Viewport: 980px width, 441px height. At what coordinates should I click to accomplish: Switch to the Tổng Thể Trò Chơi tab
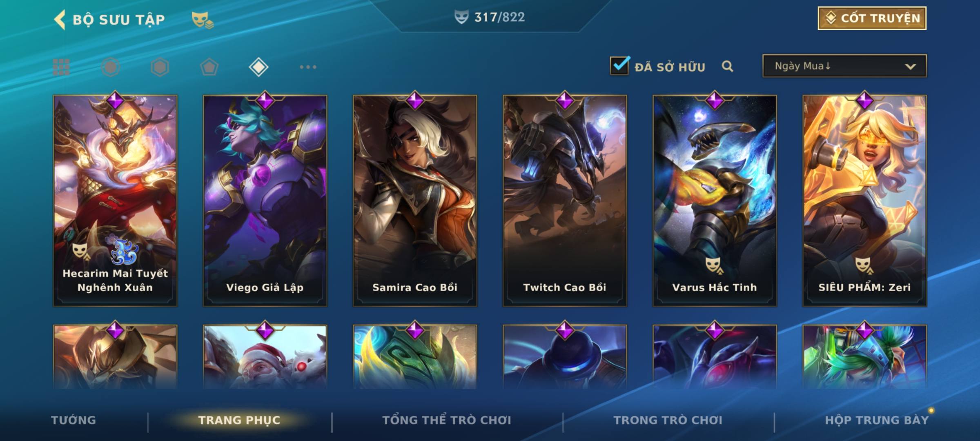(447, 420)
